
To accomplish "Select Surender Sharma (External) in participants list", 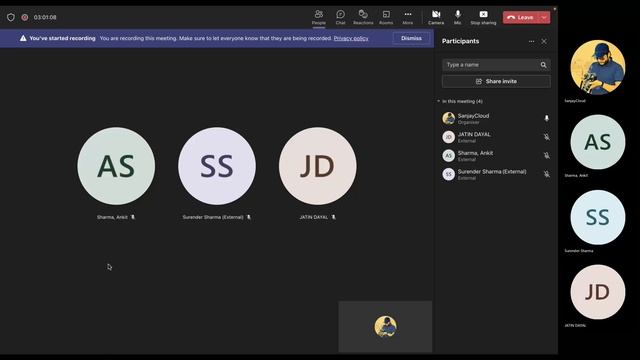I will [496, 174].
